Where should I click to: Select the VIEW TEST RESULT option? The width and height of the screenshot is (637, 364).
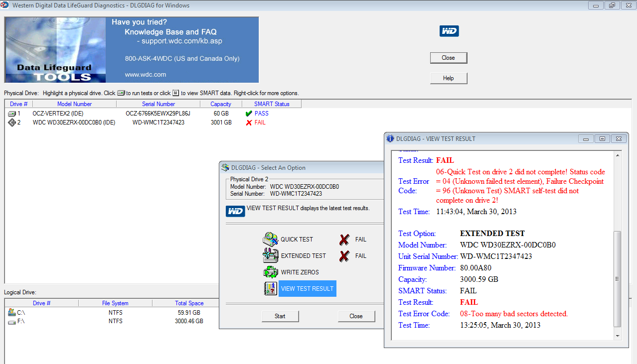[x=307, y=289]
